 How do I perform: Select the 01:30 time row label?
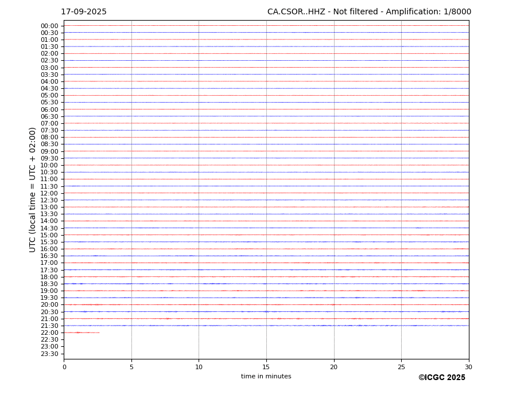click(49, 47)
